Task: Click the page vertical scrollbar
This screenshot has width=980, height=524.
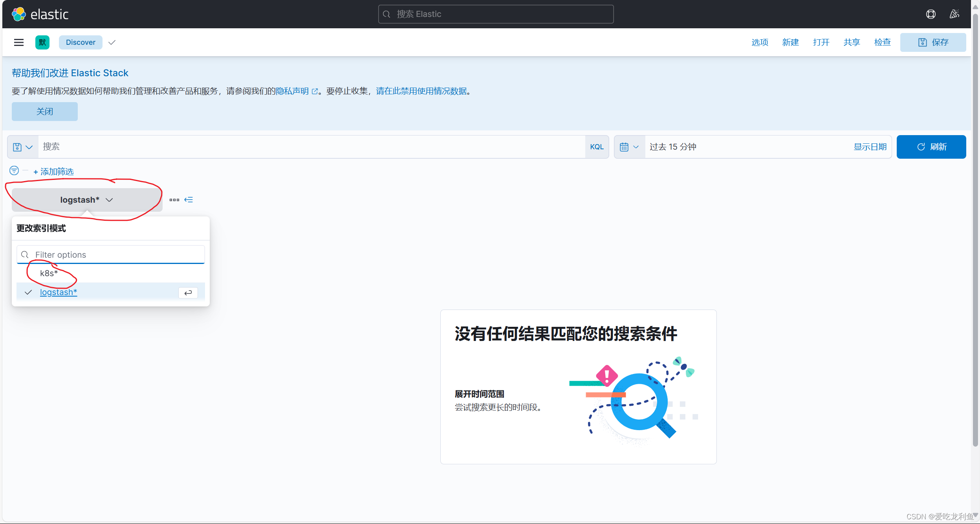Action: [975, 231]
